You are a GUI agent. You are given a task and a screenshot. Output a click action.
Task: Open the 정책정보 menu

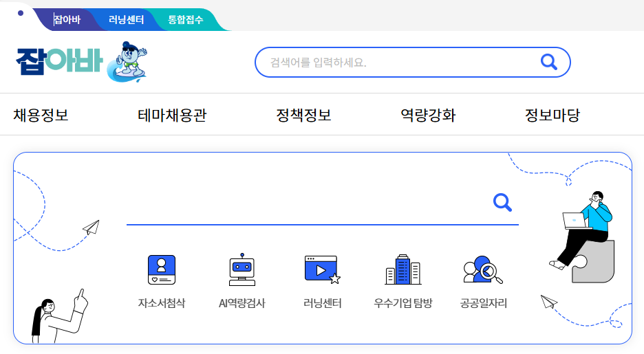coord(303,115)
